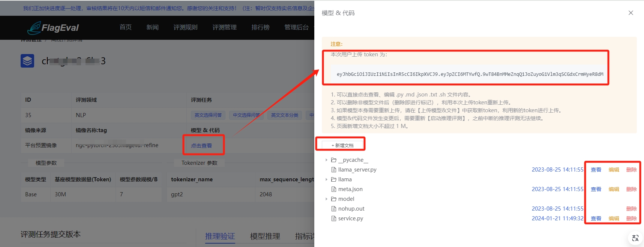Expand the model folder arrow

tap(326, 199)
